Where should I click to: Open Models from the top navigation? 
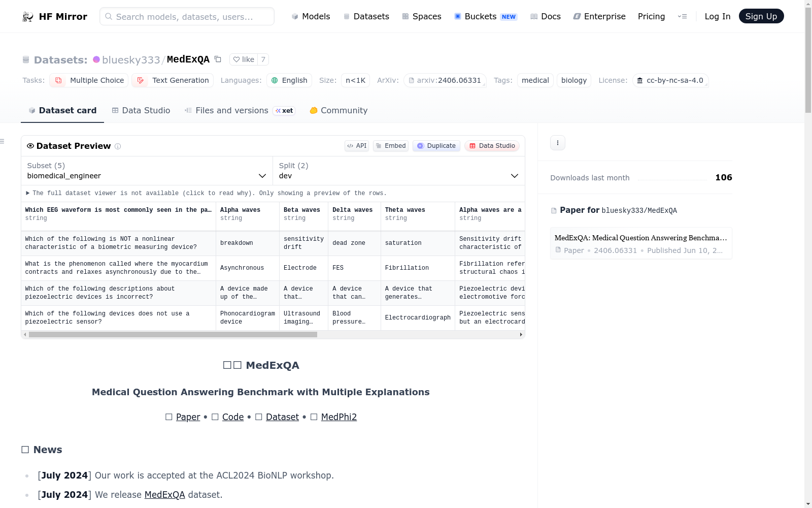[311, 16]
